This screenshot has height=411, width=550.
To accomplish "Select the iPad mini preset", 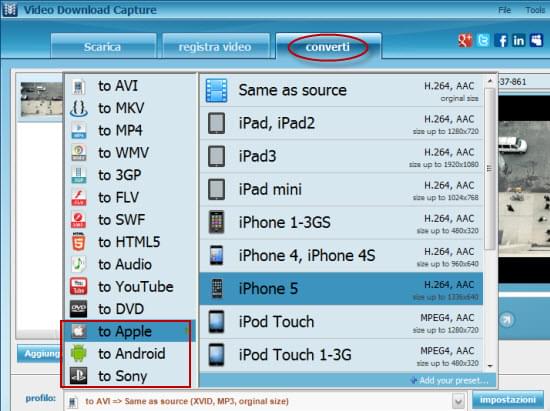I will coord(341,189).
